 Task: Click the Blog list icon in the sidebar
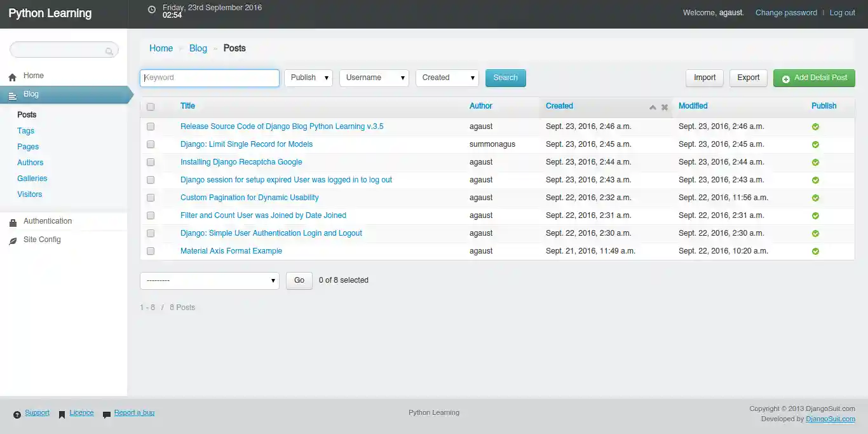click(x=11, y=94)
